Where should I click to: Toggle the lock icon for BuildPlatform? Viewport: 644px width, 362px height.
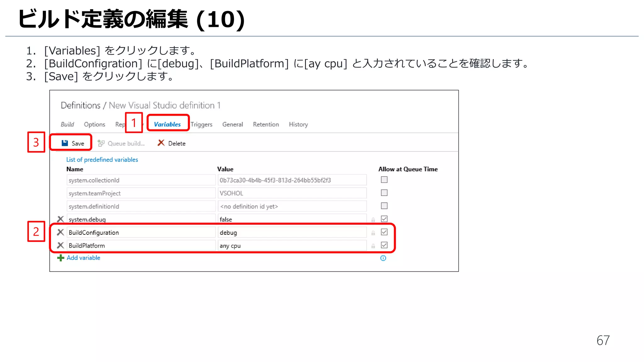point(373,246)
